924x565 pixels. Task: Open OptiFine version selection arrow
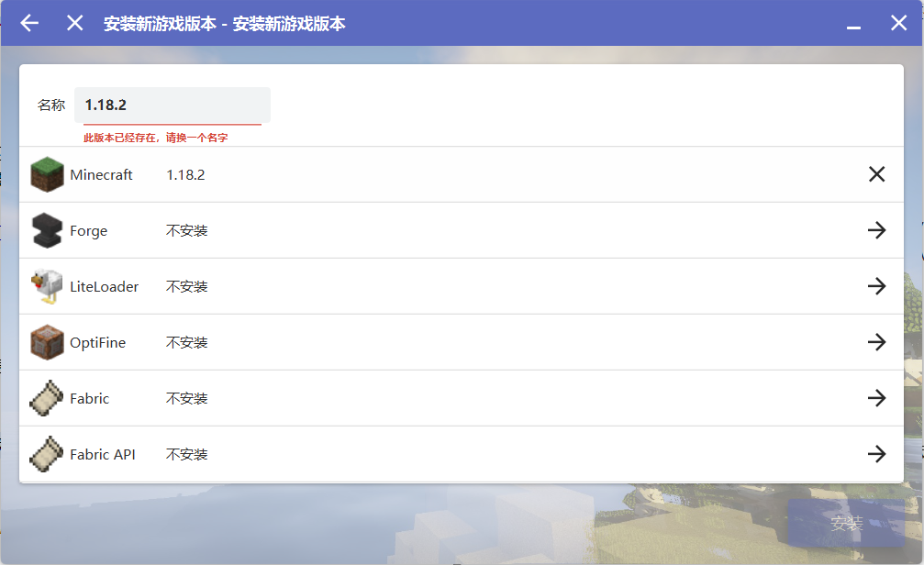(x=877, y=342)
